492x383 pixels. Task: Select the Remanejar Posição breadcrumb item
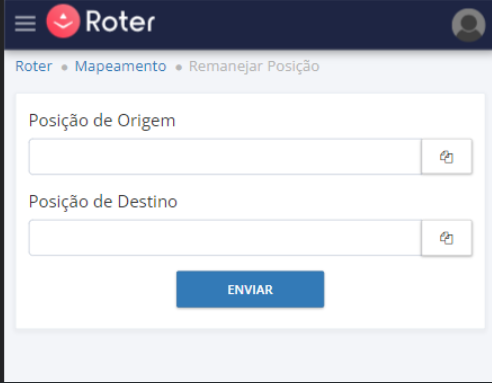click(254, 66)
